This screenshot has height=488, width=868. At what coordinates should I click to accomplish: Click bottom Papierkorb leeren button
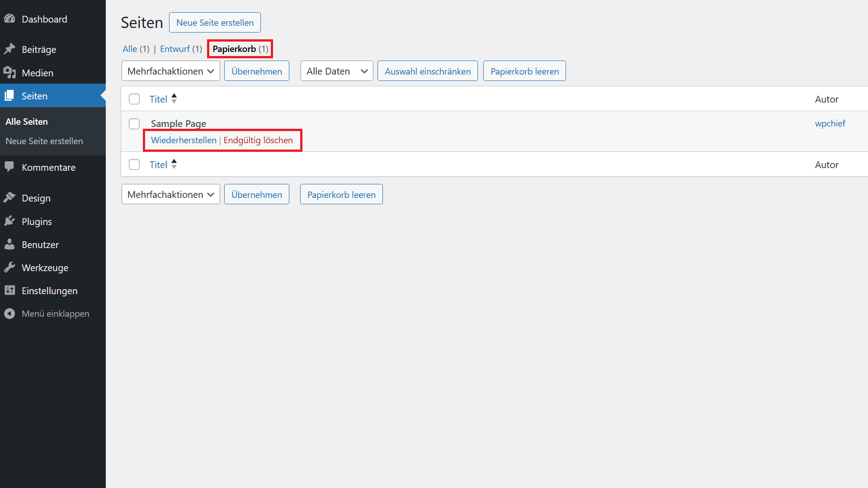point(341,194)
